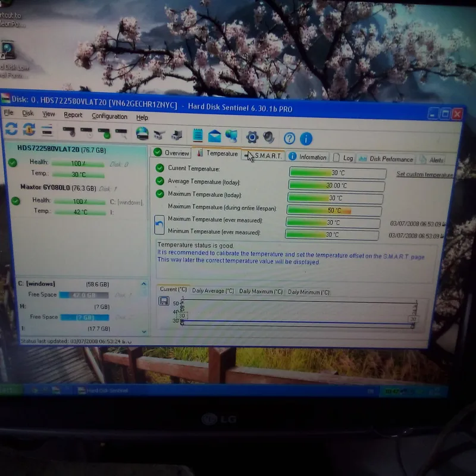
Task: Select the Maxtor 6Y080L0 disk entry
Action: (58, 187)
